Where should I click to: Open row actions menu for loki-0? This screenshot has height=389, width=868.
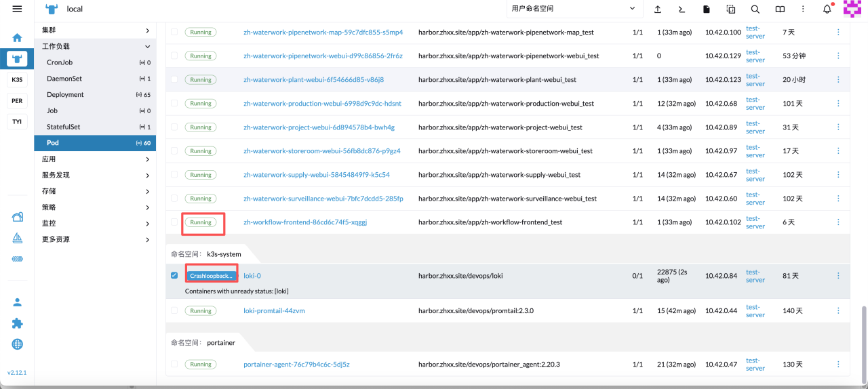(x=838, y=276)
